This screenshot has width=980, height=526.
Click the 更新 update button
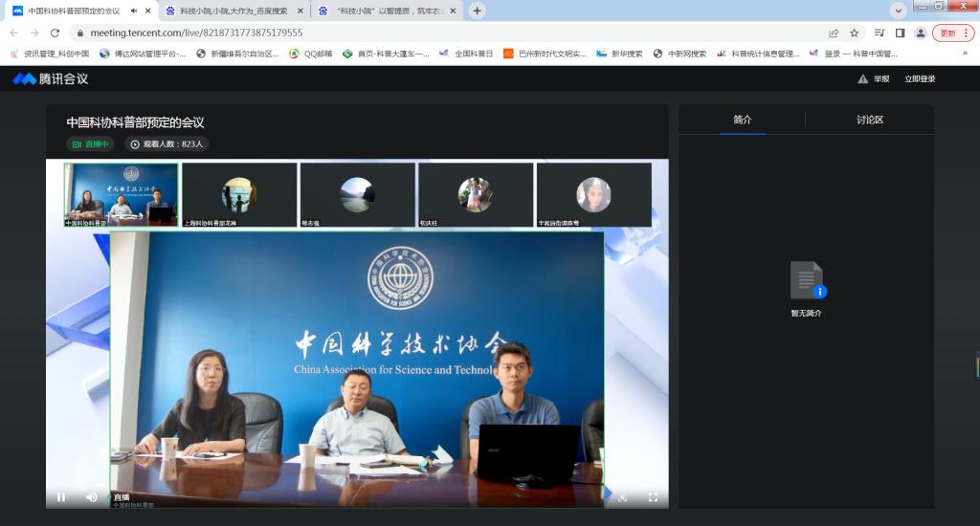pos(954,33)
